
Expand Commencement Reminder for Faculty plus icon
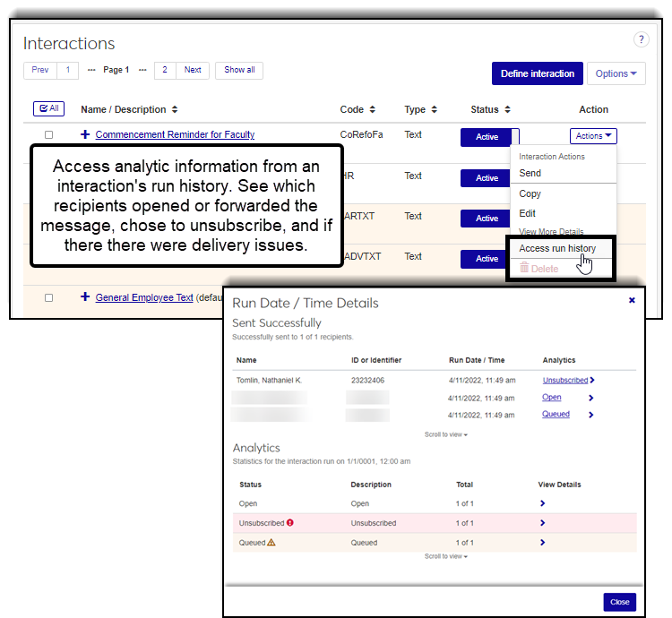(x=85, y=135)
